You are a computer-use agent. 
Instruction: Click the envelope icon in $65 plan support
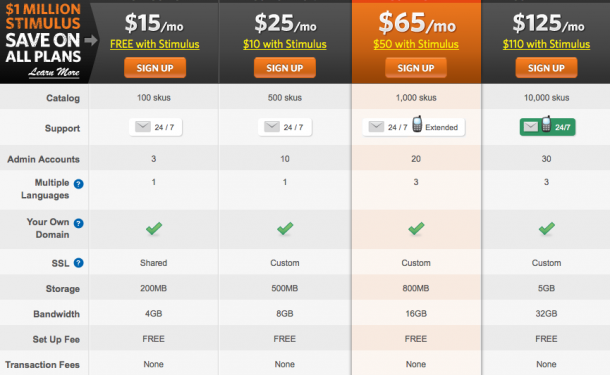[376, 127]
